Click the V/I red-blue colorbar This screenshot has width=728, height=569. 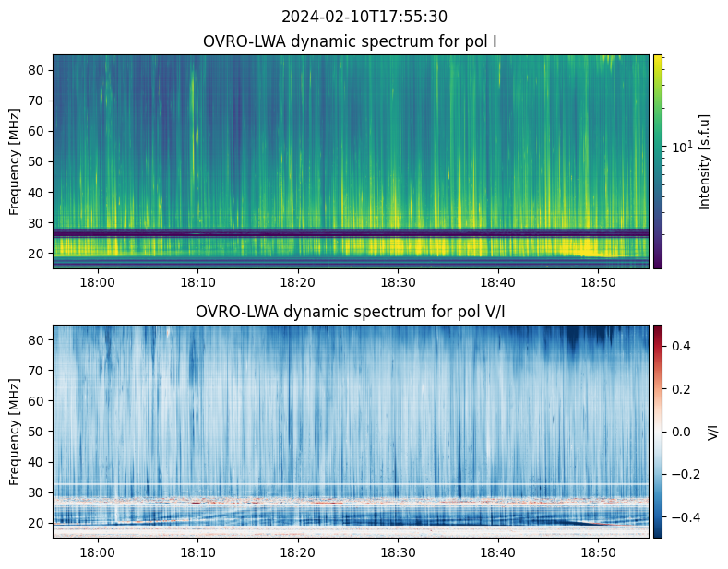click(658, 431)
